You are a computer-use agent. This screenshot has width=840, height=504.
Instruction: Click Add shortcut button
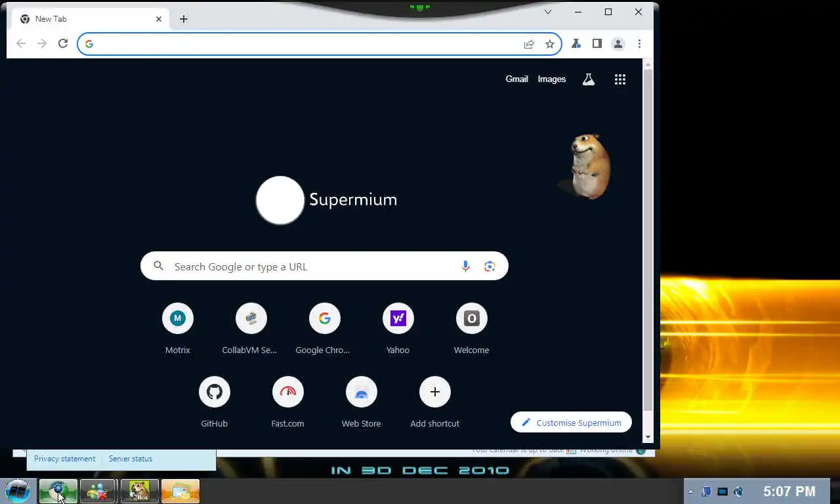(434, 402)
